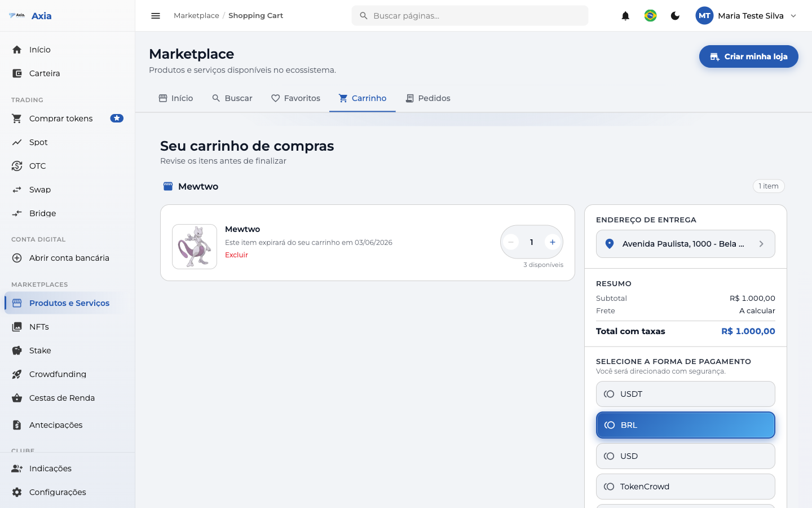
Task: Switch to Pedidos tab
Action: point(427,98)
